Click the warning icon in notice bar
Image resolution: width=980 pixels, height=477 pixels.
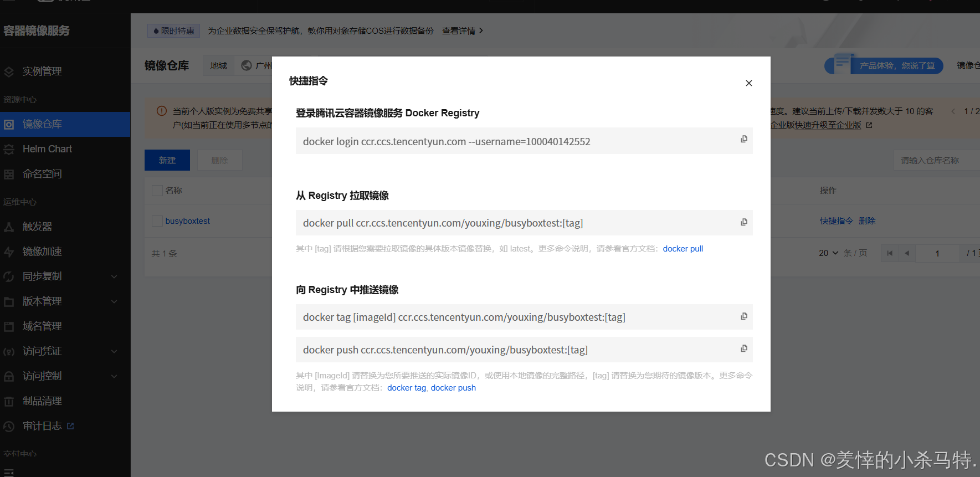(162, 111)
